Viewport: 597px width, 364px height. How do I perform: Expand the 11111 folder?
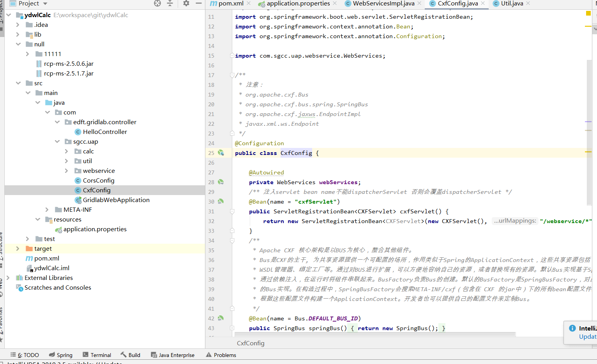28,54
